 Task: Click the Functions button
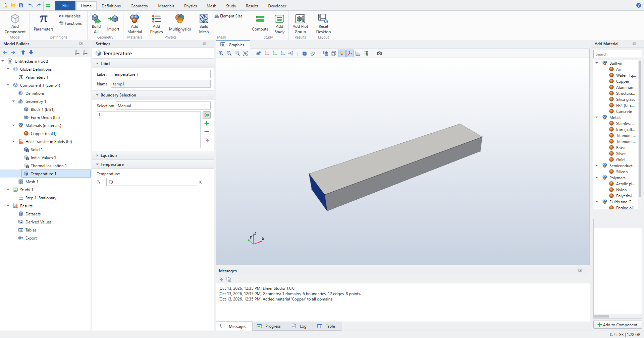click(x=70, y=23)
